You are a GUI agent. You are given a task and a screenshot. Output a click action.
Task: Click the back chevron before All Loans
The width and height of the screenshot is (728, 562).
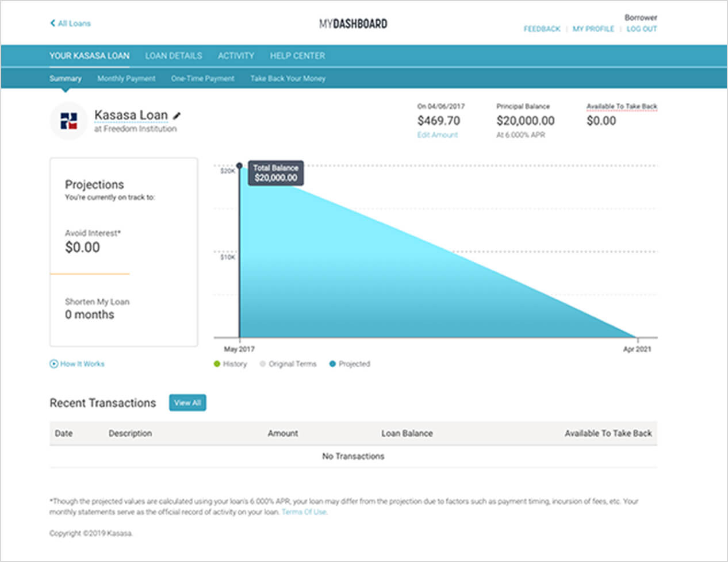tap(52, 23)
